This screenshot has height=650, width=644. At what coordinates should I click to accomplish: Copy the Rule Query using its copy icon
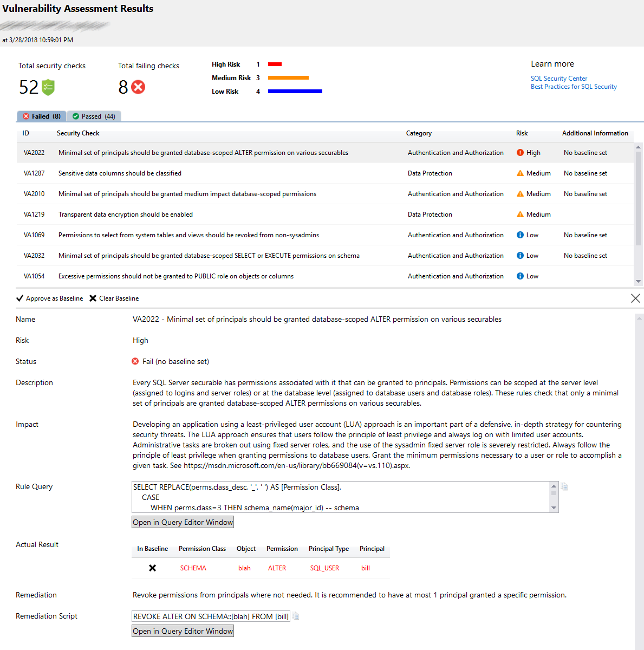[564, 486]
